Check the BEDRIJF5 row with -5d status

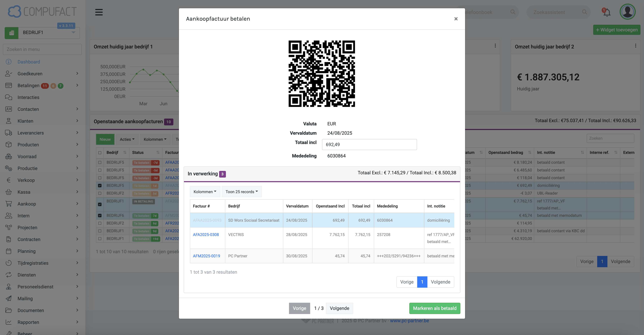[x=100, y=170]
